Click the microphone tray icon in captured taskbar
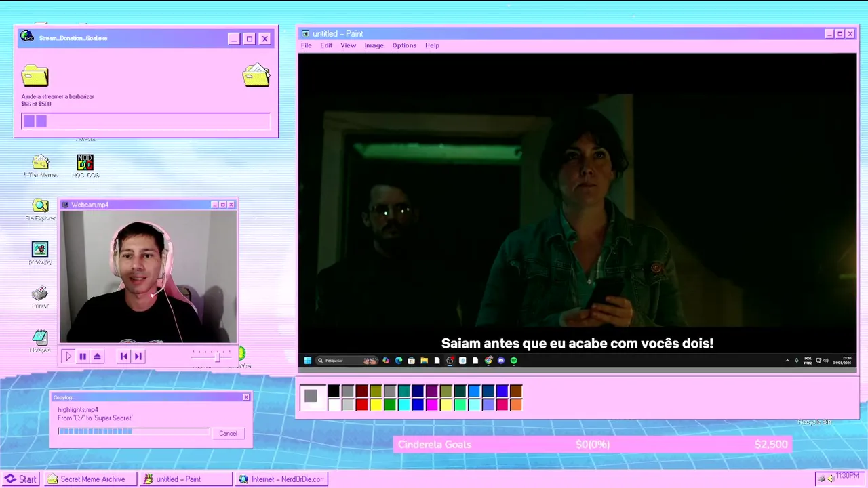This screenshot has width=868, height=488. tap(797, 361)
